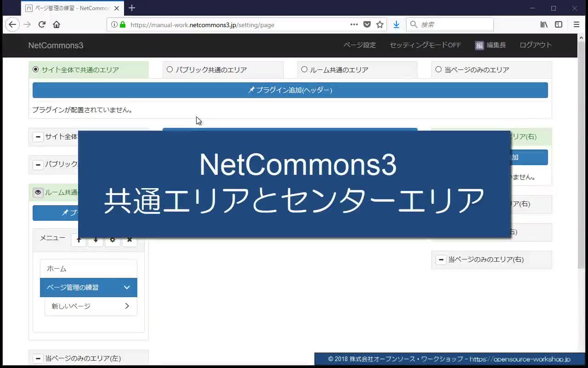Go back using the browser back arrow
Viewport: 588px width, 368px height.
coord(12,24)
